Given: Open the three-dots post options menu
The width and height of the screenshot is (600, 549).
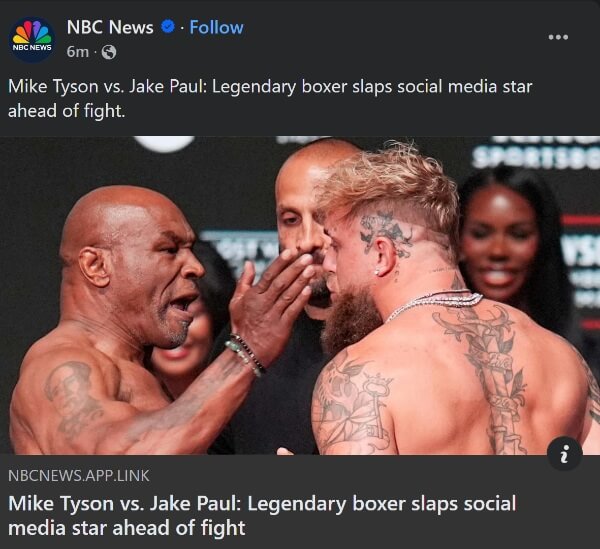Looking at the screenshot, I should [x=558, y=37].
